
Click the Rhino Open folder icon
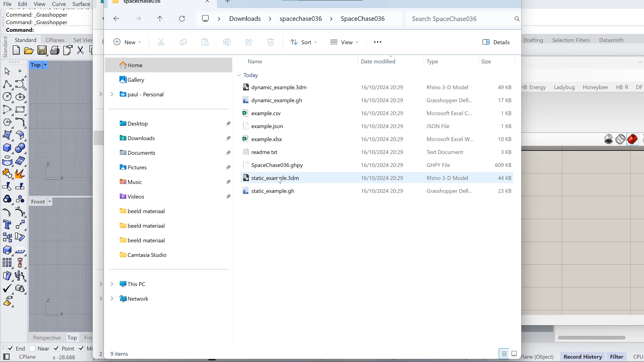(x=29, y=51)
